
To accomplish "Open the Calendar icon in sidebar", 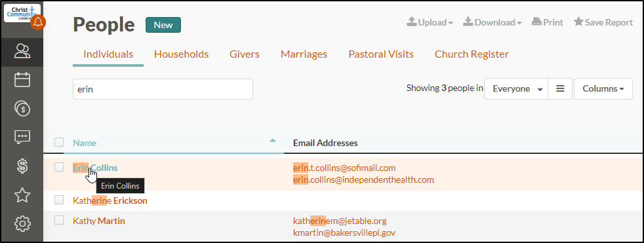I will click(22, 80).
